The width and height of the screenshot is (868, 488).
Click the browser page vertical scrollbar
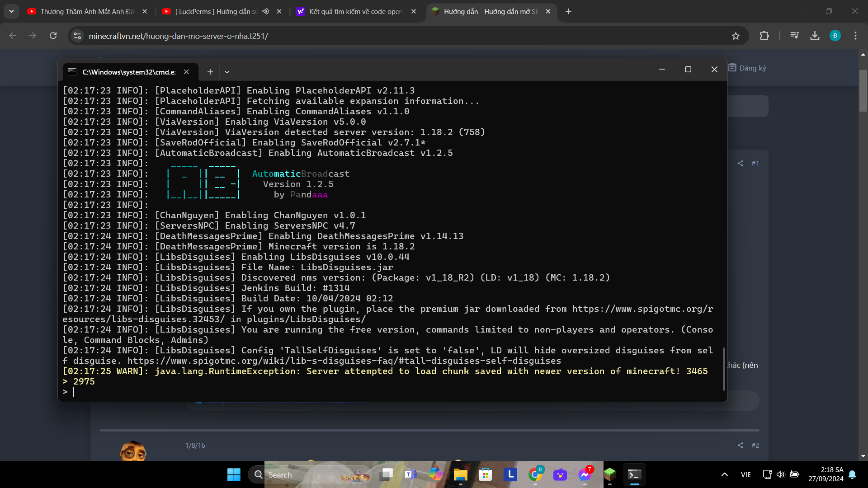863,90
